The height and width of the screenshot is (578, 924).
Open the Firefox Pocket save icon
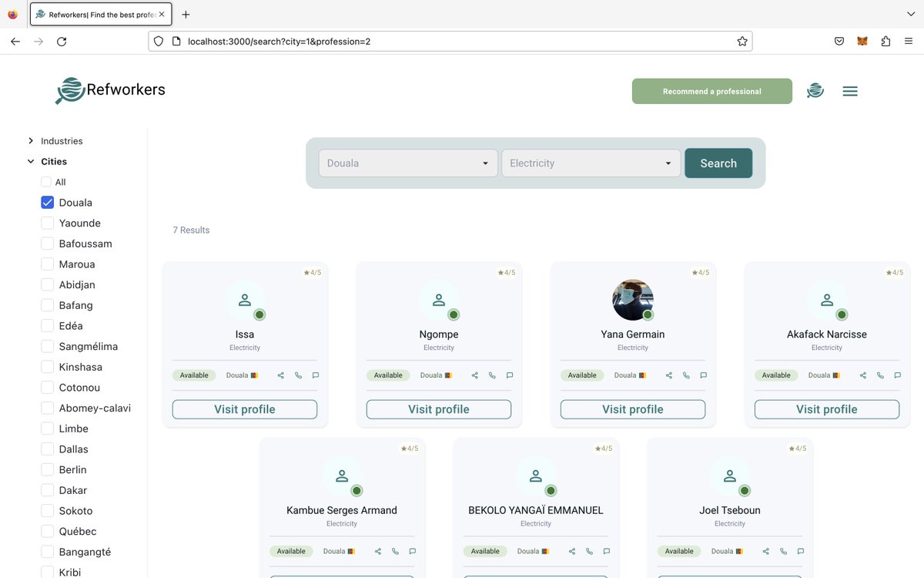839,42
